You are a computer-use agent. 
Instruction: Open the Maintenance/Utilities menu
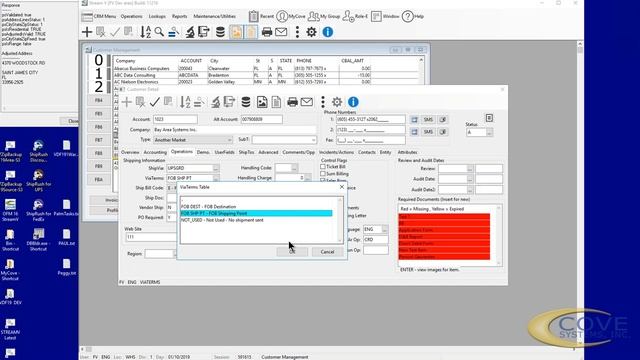(214, 16)
